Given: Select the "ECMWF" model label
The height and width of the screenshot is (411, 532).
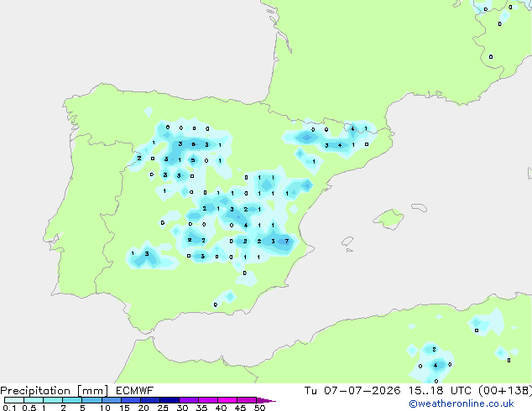Looking at the screenshot, I should (x=135, y=391).
